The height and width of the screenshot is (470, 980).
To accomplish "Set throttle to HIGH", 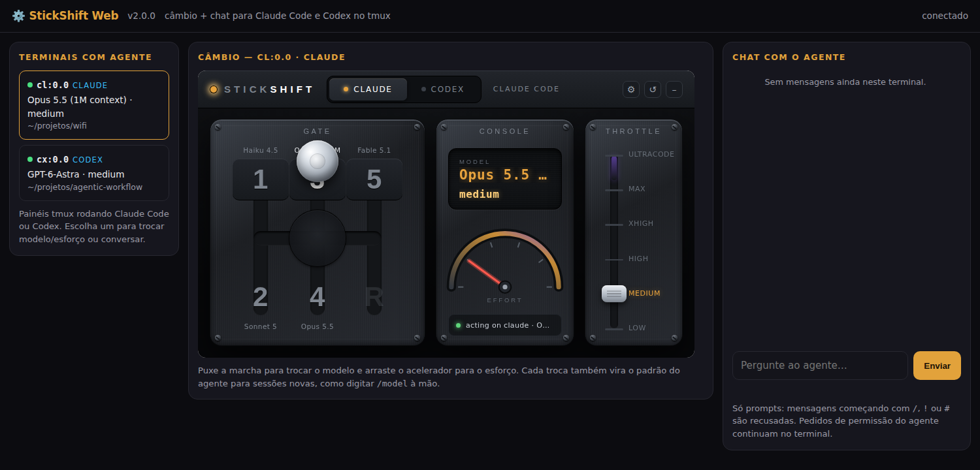I will click(638, 259).
